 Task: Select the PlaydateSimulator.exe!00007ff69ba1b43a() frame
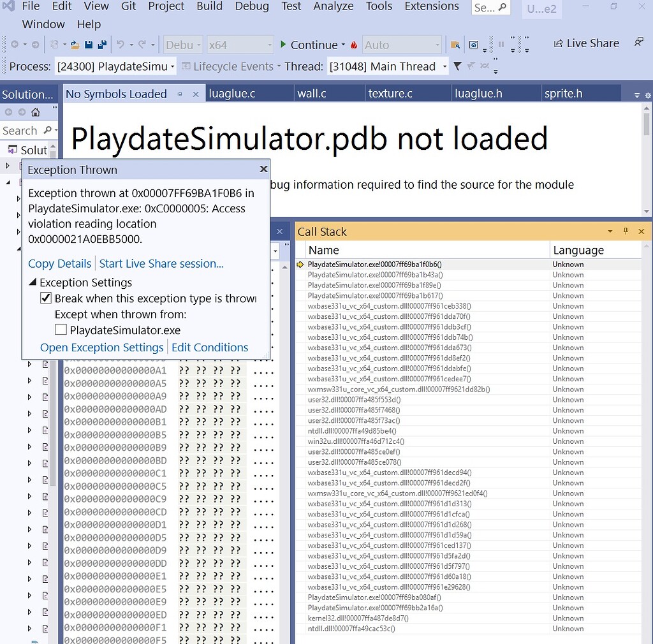click(x=469, y=275)
